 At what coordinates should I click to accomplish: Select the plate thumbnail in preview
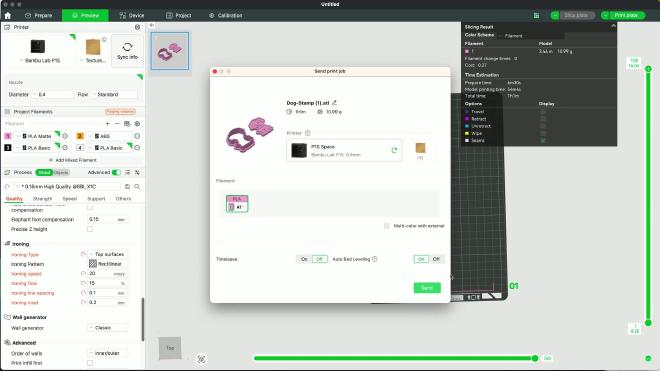(x=170, y=51)
